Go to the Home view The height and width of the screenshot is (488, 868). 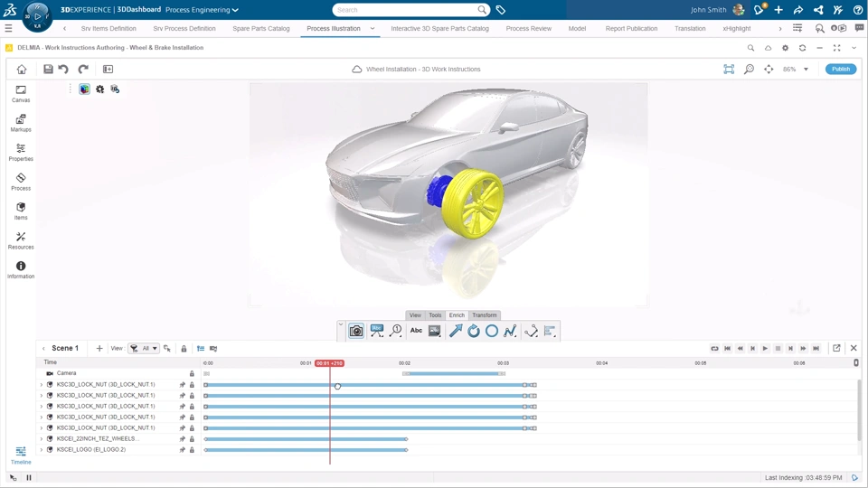(22, 70)
